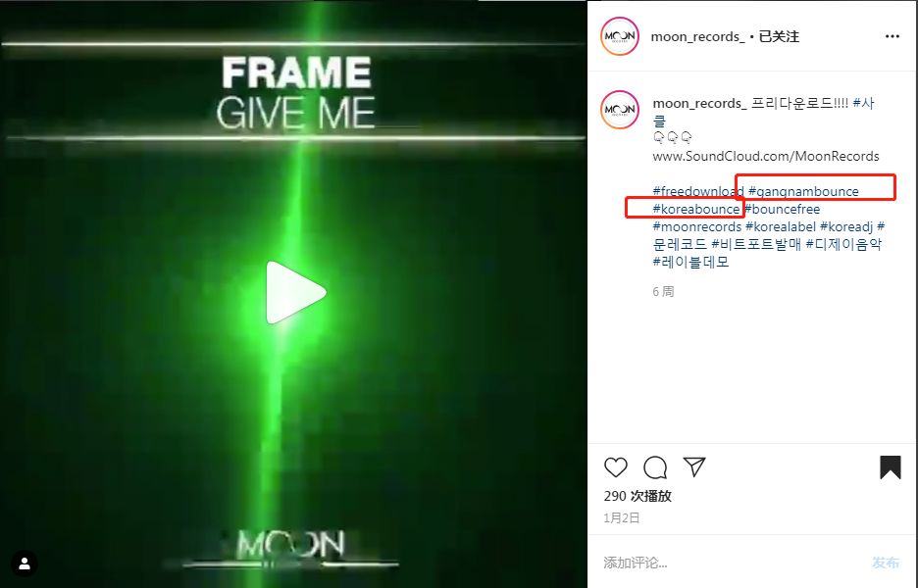Open the #gangnambounce hashtag
The width and height of the screenshot is (918, 588).
coord(803,191)
